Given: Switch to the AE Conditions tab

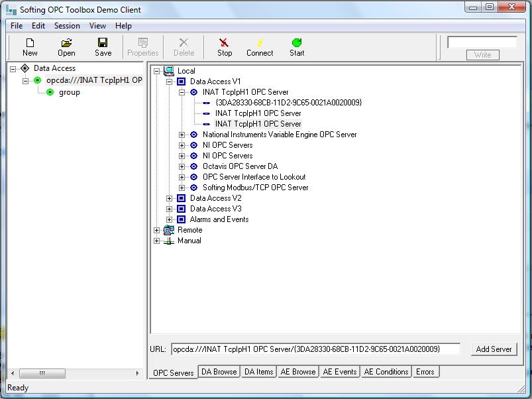Looking at the screenshot, I should (386, 372).
